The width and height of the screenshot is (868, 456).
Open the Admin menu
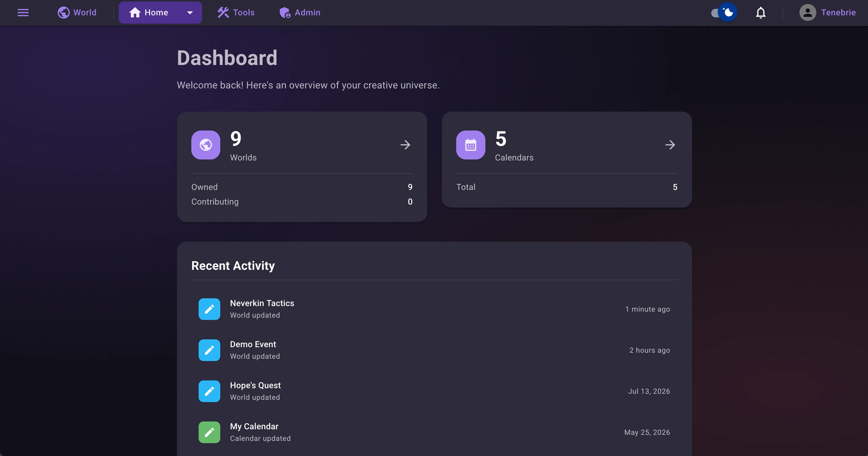coord(300,12)
